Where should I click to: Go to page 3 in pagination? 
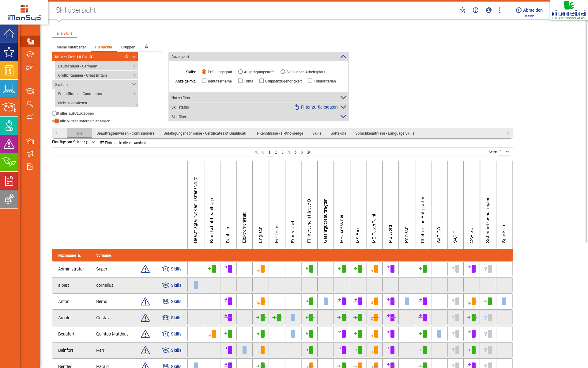click(x=282, y=152)
